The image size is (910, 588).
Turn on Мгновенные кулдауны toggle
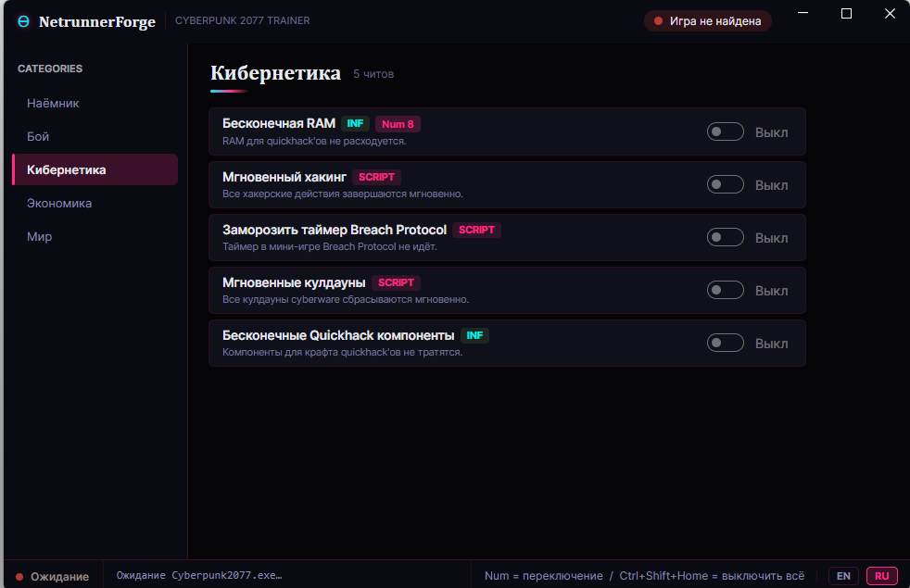725,290
